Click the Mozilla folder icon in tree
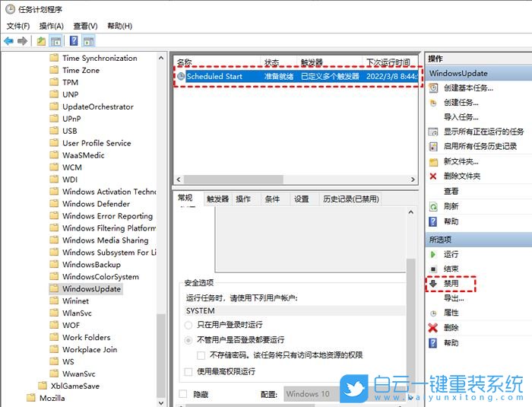 point(31,398)
